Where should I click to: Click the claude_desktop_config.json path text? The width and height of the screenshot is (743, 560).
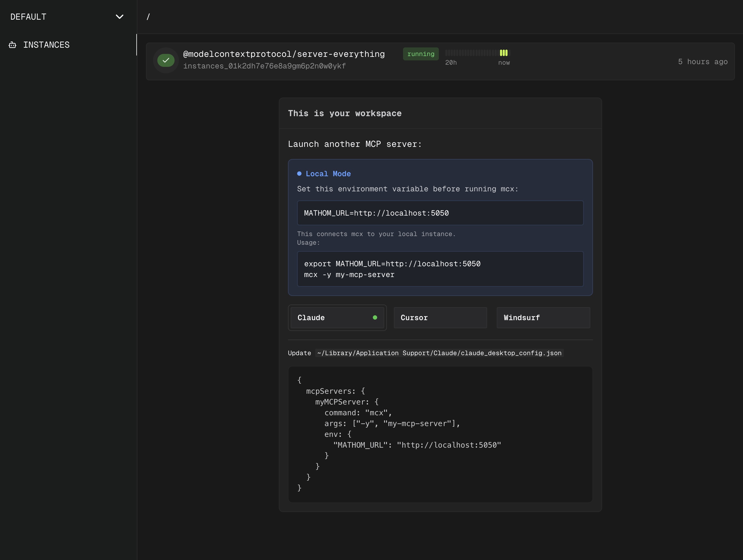coord(439,353)
